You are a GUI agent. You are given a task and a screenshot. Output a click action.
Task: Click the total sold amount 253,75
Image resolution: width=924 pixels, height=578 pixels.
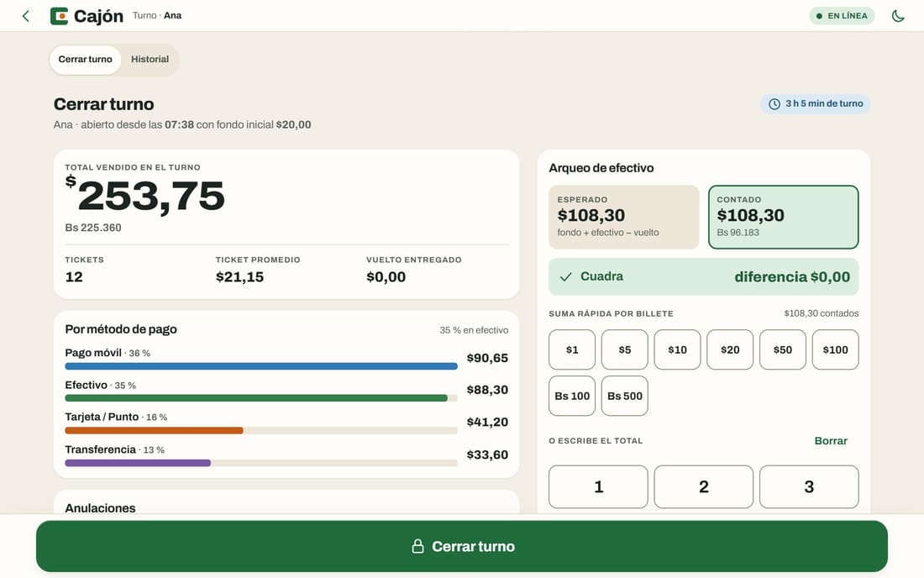point(145,196)
